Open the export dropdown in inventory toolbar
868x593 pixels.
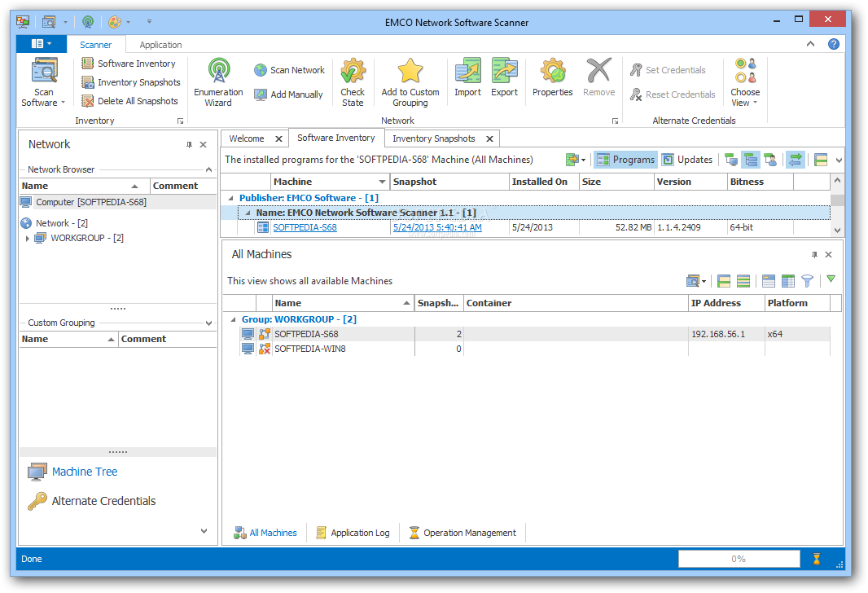[x=576, y=160]
